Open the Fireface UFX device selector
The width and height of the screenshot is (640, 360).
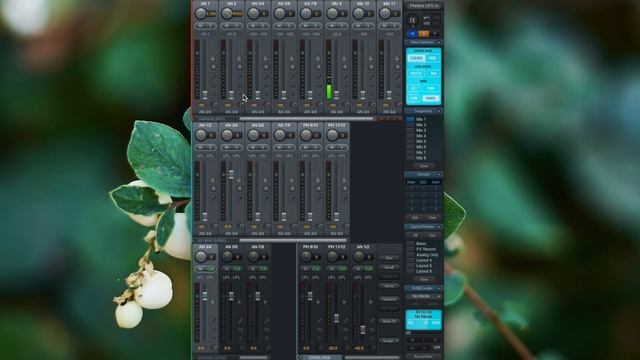[x=423, y=6]
